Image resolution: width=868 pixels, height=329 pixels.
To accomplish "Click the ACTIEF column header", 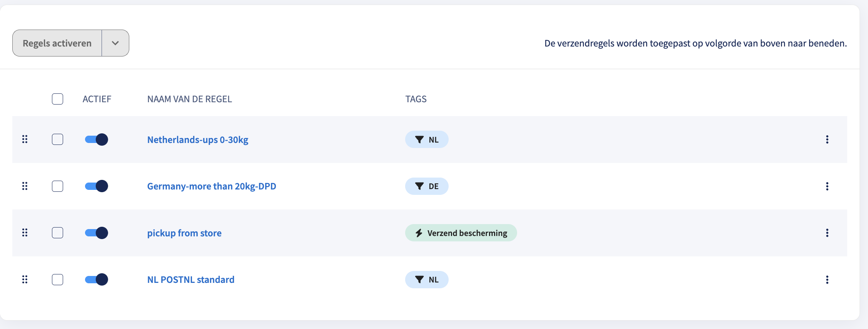I will [x=97, y=99].
